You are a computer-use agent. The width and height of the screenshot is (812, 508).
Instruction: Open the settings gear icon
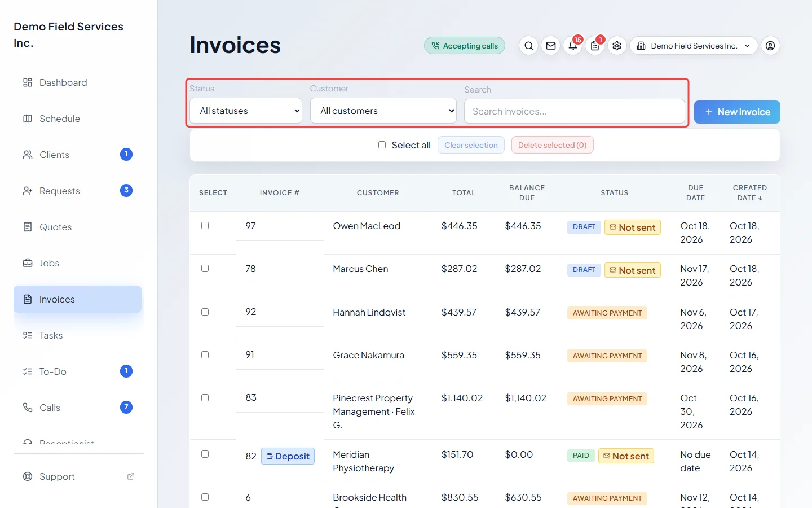617,46
